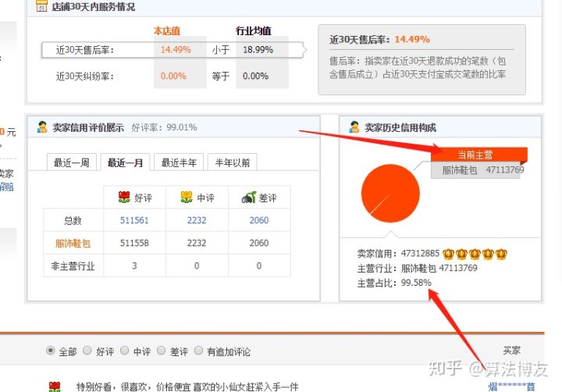The width and height of the screenshot is (562, 392).
Task: Click the dark flower 差评 icon in table header
Action: click(248, 198)
